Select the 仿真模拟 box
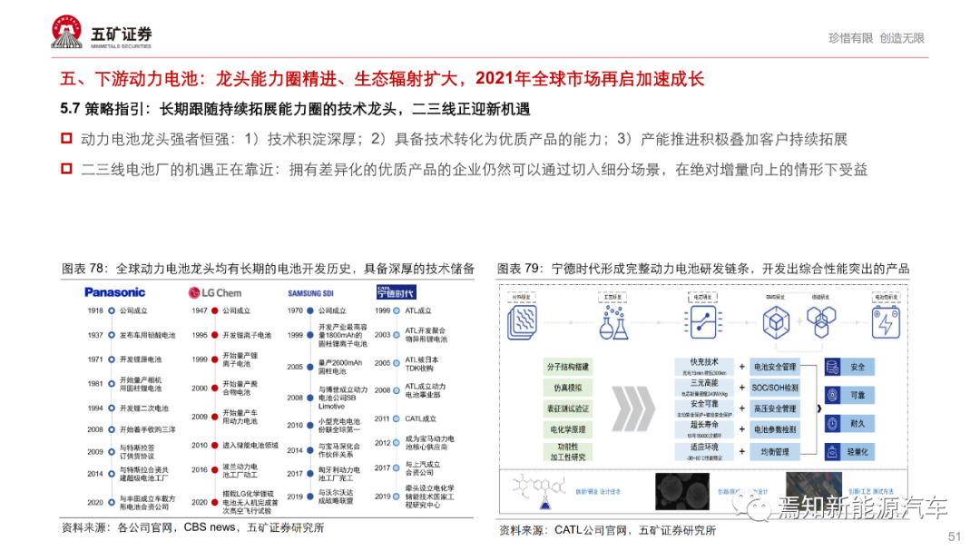Viewport: 980px width, 551px height. tap(567, 388)
